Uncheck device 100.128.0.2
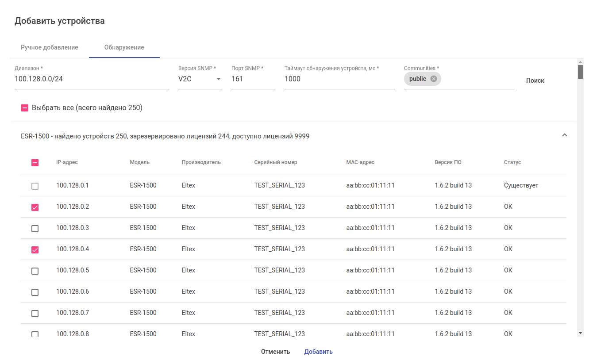Viewport: 593px width, 364px height. pos(35,207)
